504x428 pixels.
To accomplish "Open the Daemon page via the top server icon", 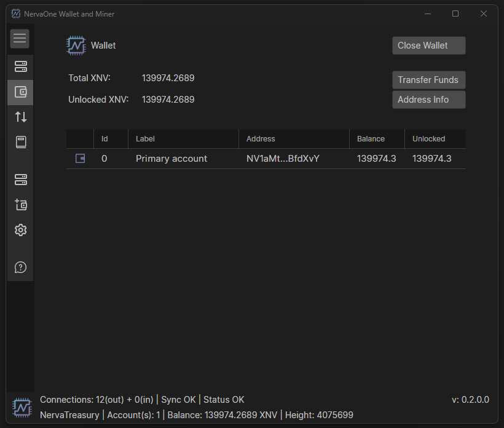I will click(x=20, y=66).
